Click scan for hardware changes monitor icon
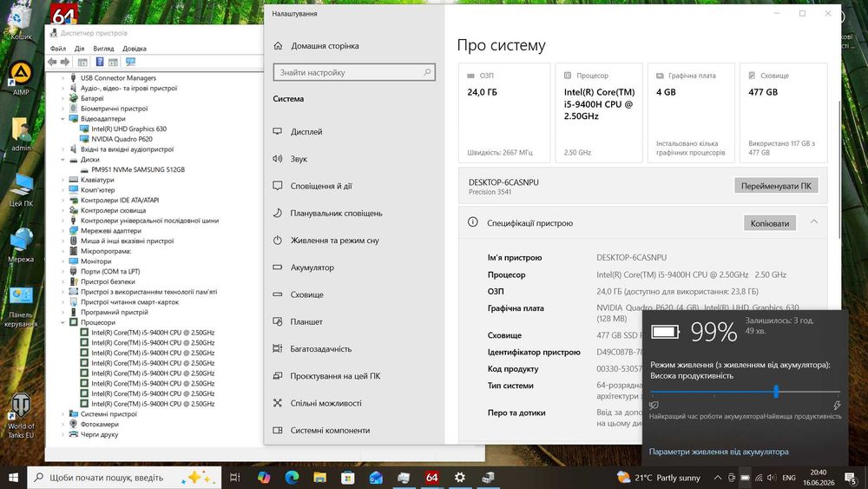 pos(131,62)
